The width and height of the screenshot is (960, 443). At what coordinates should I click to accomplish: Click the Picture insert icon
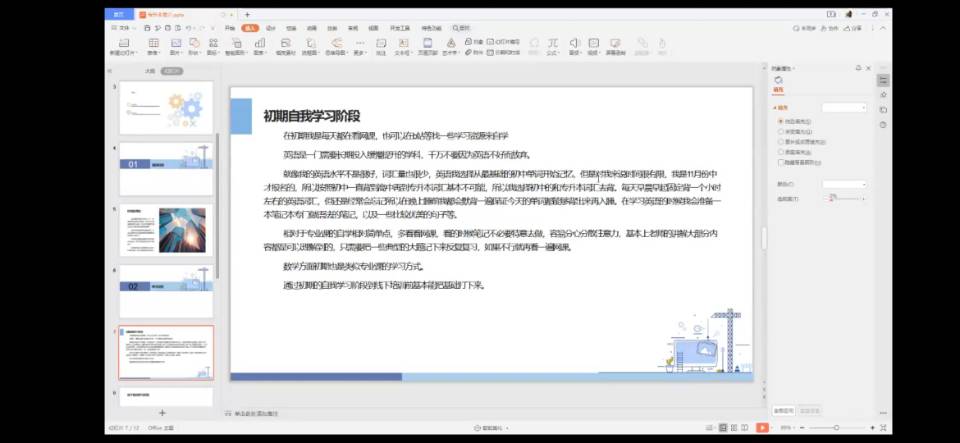[x=176, y=45]
